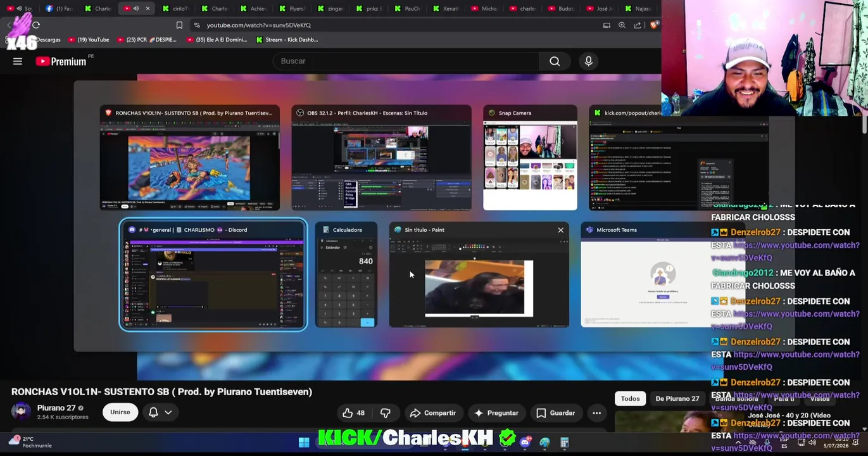This screenshot has height=456, width=868.
Task: Open browser zoom magnifier icon in address bar
Action: tap(622, 25)
